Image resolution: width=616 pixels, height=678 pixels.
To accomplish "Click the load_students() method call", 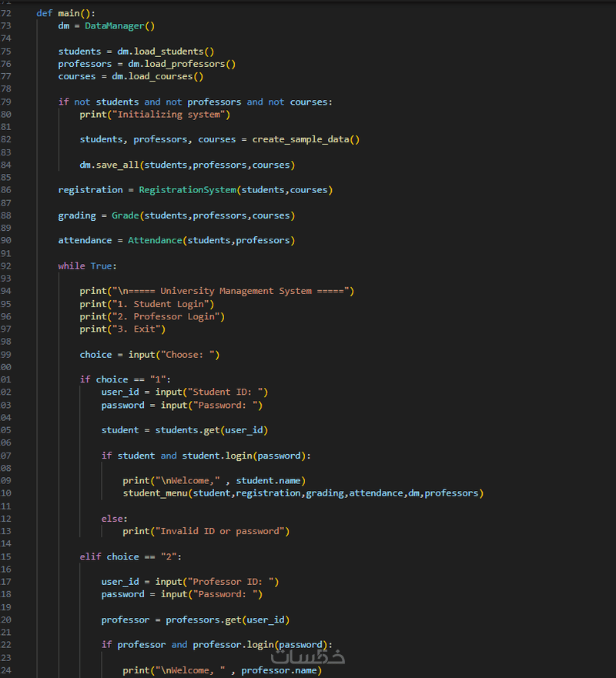I will [x=174, y=52].
